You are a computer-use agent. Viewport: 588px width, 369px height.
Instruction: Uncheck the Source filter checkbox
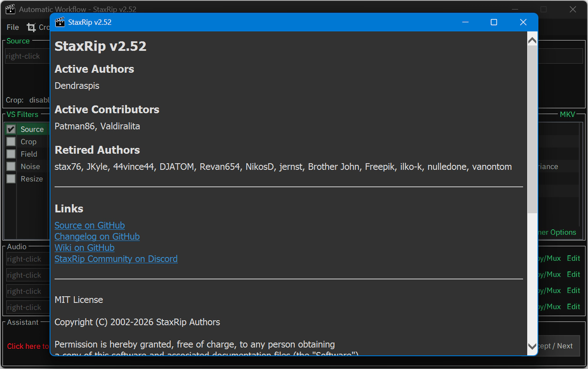11,129
